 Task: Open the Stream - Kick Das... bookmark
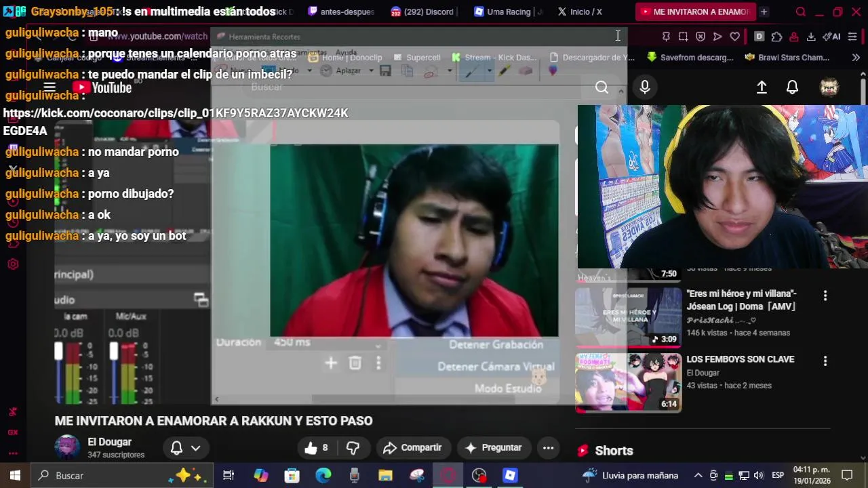coord(494,58)
